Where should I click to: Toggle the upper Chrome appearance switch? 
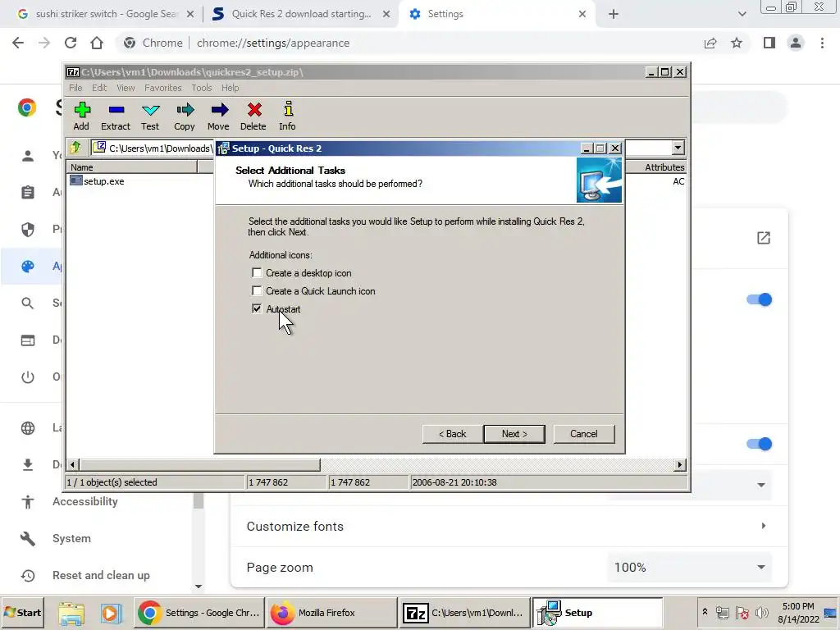pos(759,299)
